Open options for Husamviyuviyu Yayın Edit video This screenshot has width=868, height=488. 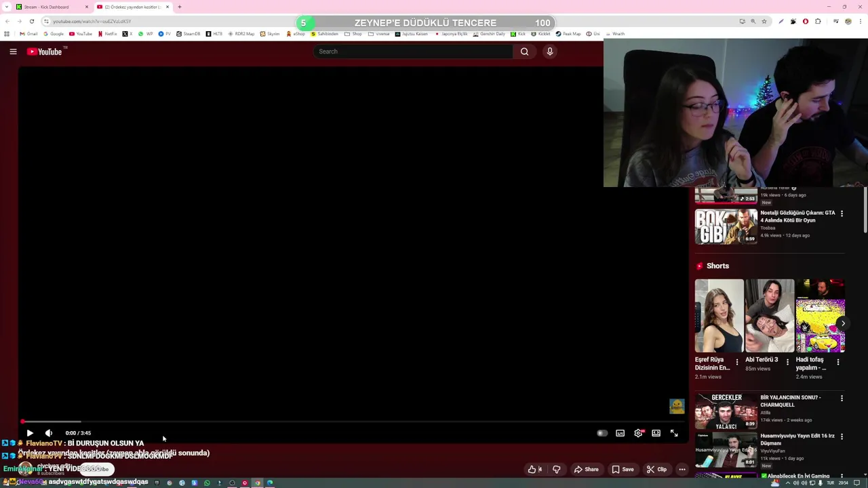842,436
